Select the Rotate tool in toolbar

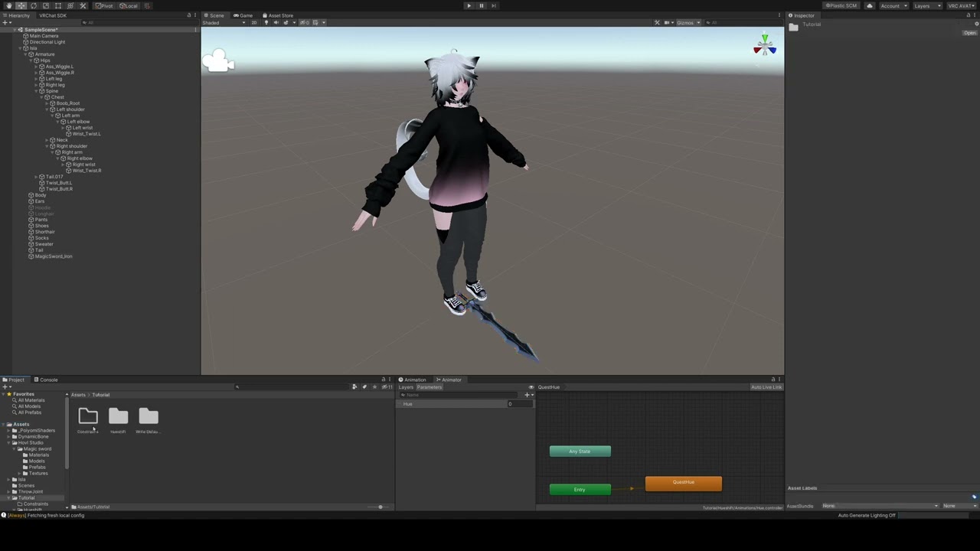point(33,5)
